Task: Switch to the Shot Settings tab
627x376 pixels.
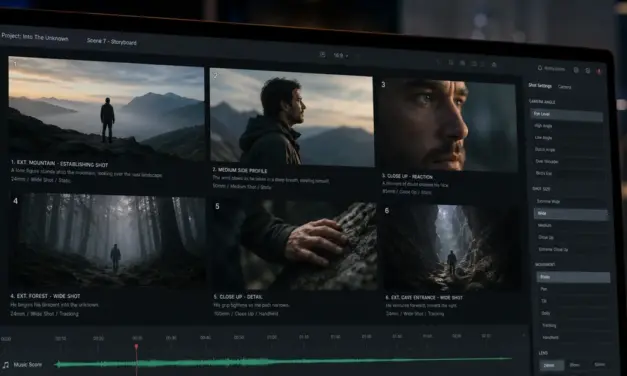Action: click(540, 86)
